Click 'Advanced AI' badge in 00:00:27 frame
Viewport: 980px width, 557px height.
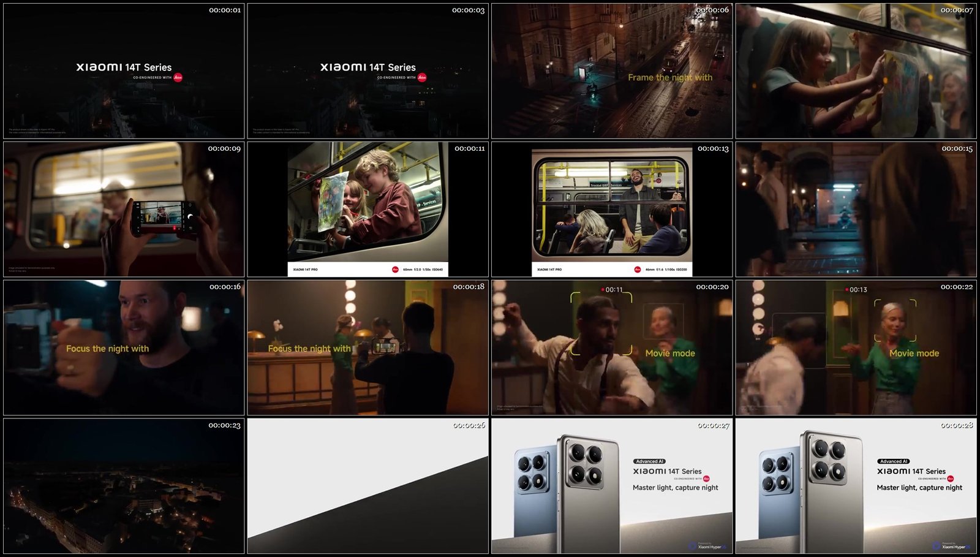(649, 461)
